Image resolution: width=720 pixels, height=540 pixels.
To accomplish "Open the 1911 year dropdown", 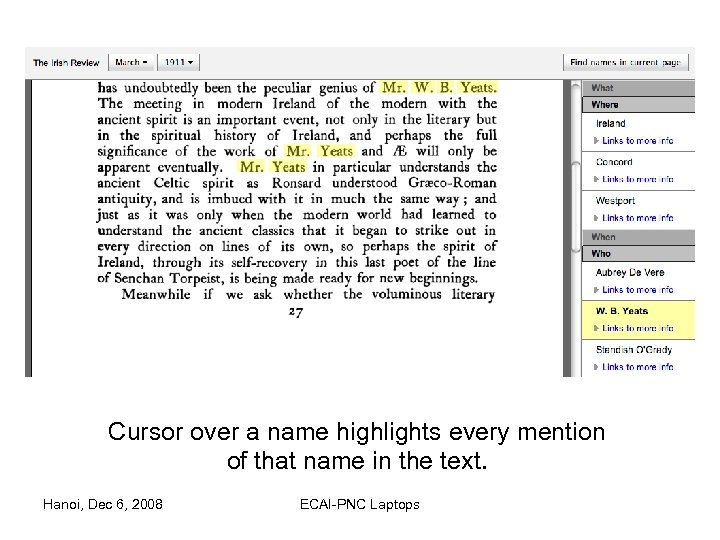I will click(179, 62).
